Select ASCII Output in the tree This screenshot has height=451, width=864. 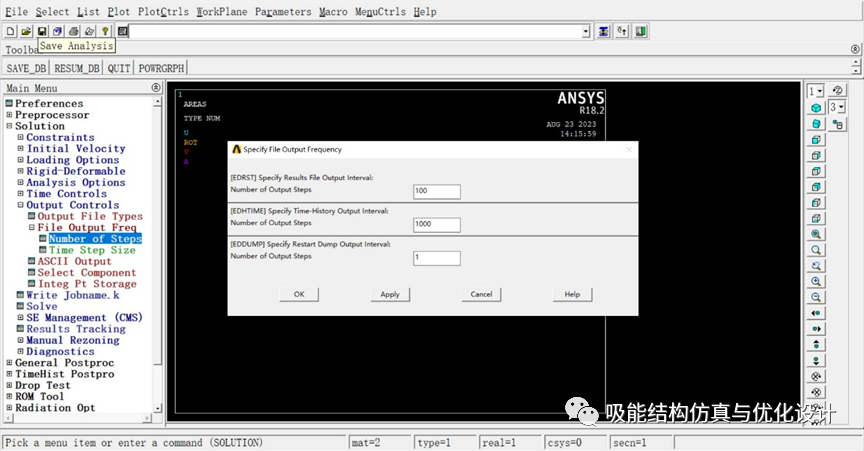(x=74, y=261)
